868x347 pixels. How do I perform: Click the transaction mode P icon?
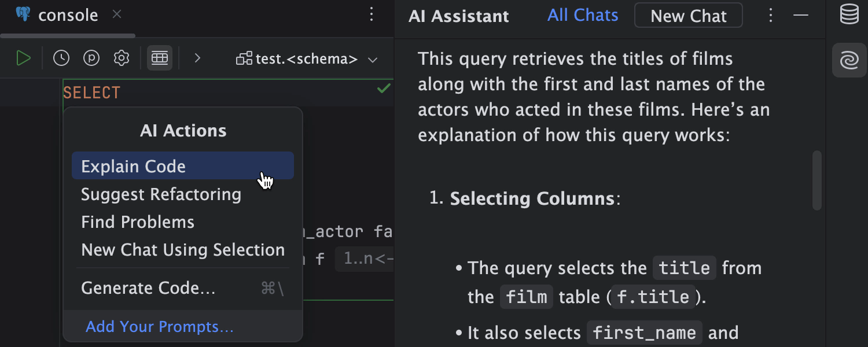tap(91, 58)
